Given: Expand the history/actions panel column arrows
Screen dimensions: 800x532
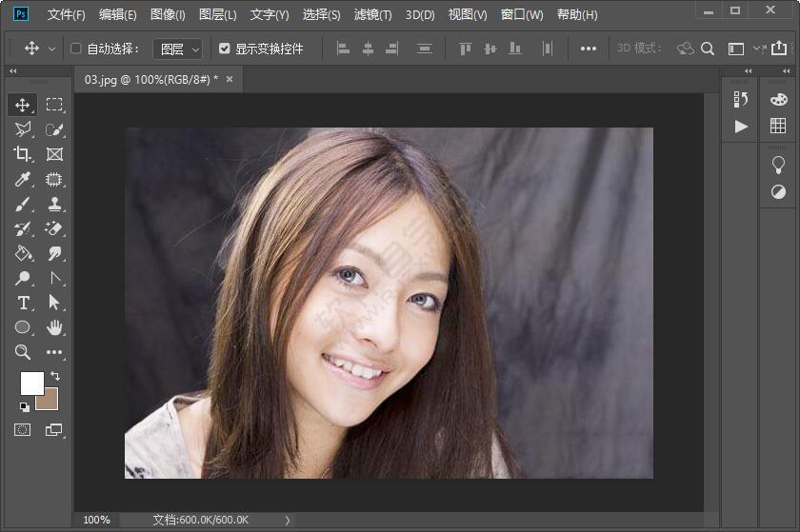Looking at the screenshot, I should click(x=748, y=70).
